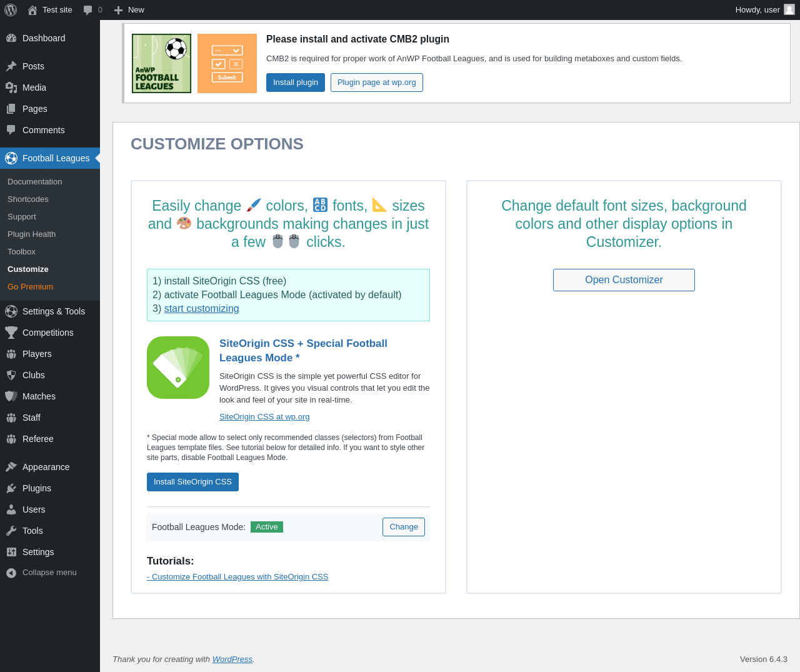Follow the start customizing link
The height and width of the screenshot is (672, 800).
(x=202, y=309)
